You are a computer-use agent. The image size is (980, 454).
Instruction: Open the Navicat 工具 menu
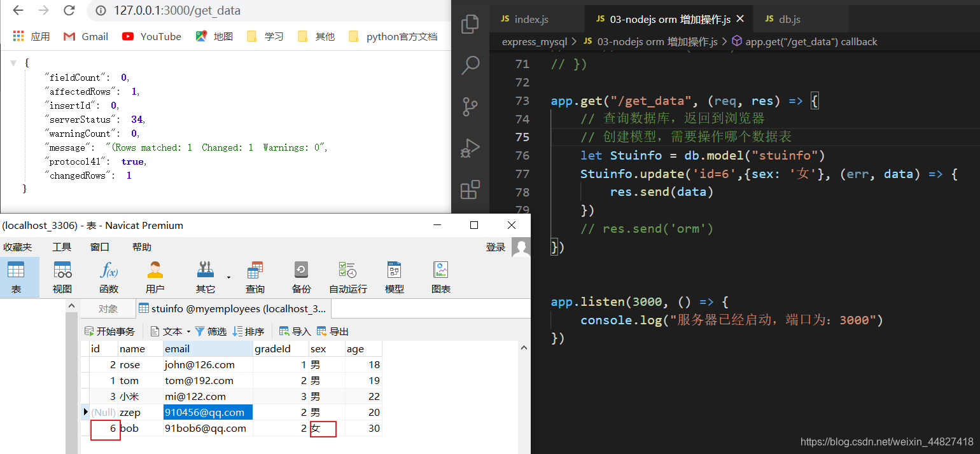coord(62,247)
